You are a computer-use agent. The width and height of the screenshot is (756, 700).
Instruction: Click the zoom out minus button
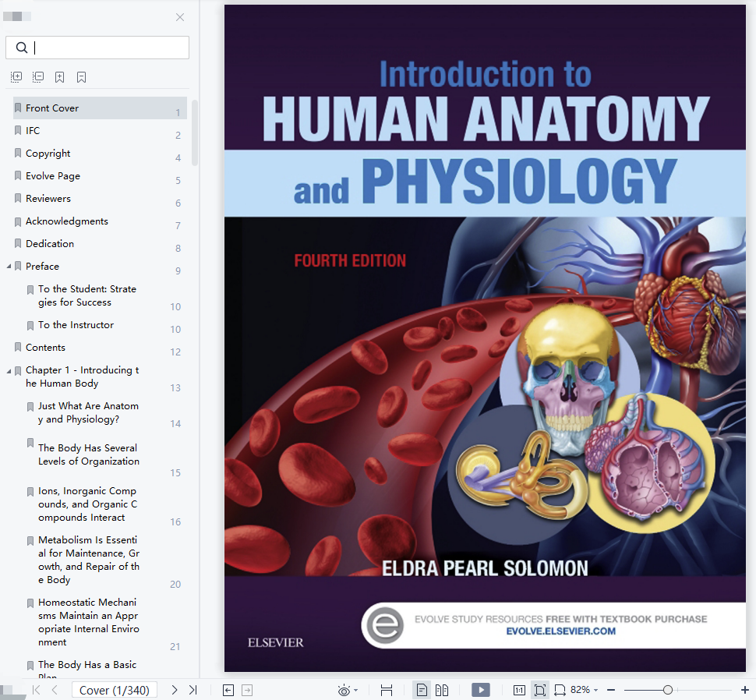[x=611, y=691]
